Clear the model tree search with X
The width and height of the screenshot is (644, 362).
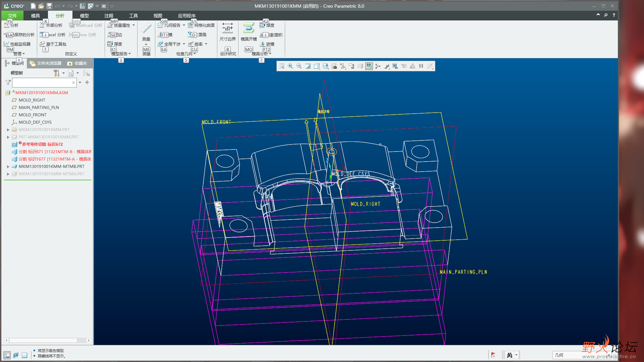[73, 82]
